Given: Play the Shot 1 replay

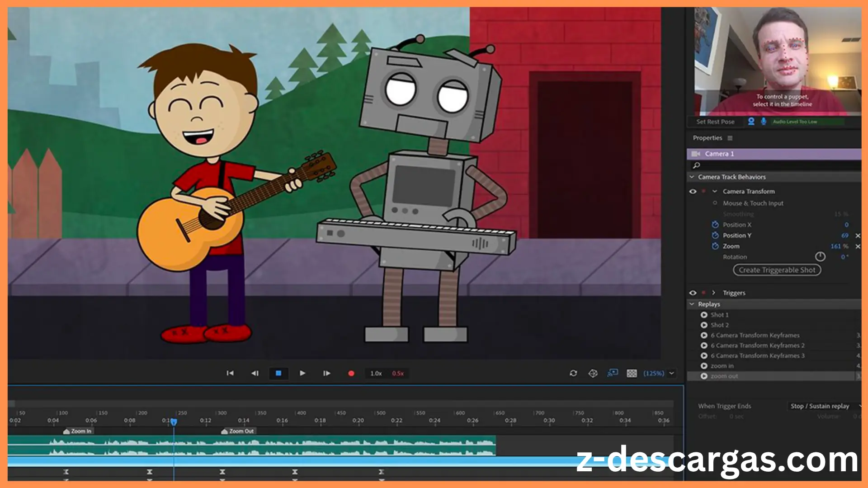Looking at the screenshot, I should pos(704,315).
